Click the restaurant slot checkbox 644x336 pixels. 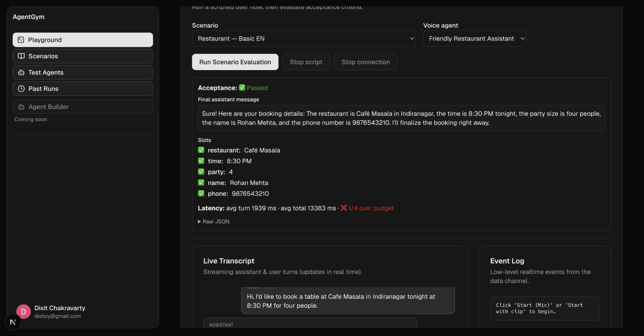201,150
